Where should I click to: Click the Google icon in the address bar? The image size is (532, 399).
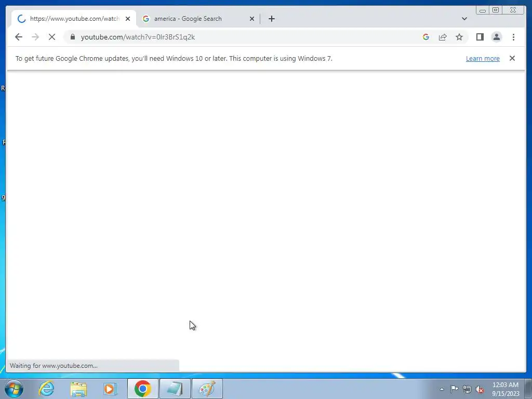[426, 37]
